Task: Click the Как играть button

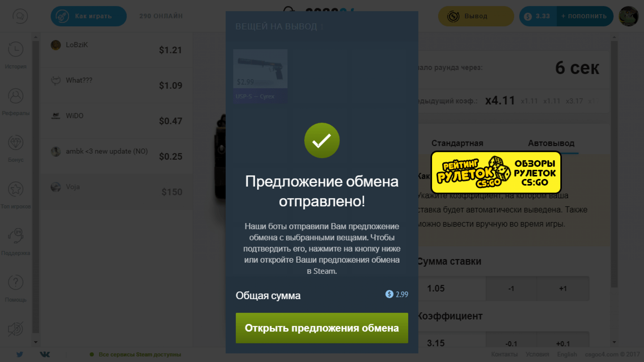Action: click(x=89, y=16)
